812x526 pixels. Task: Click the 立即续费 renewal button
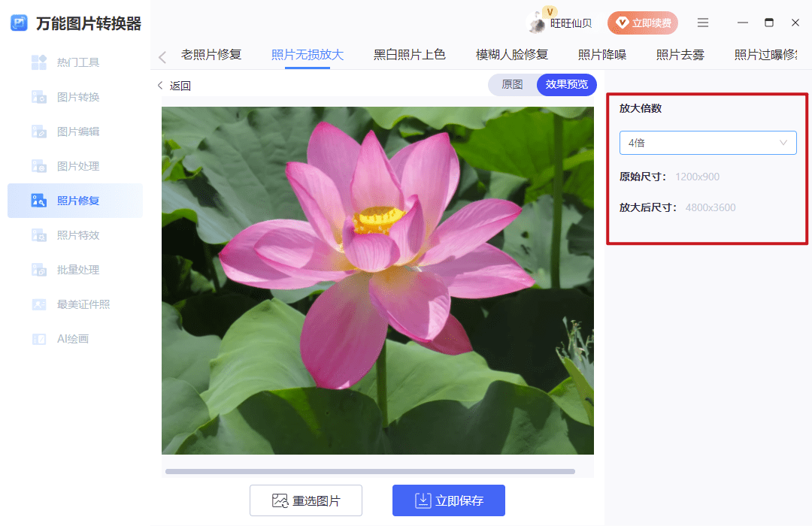pos(643,23)
